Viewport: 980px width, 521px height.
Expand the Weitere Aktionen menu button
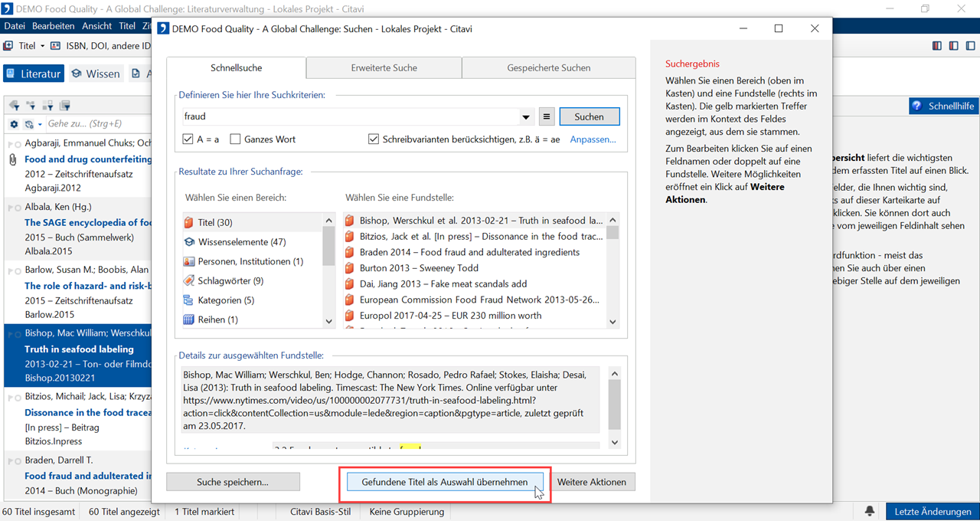click(591, 482)
